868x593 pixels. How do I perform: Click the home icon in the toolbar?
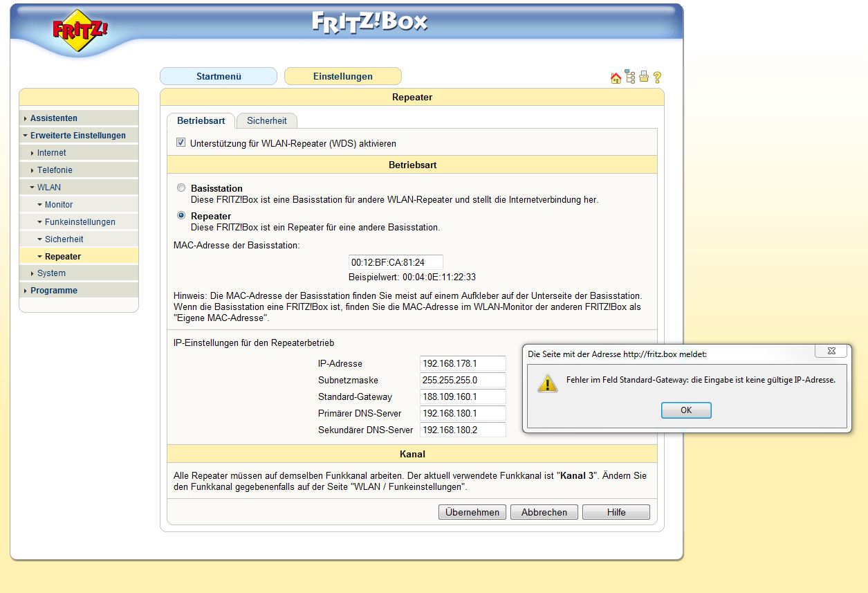pos(616,78)
